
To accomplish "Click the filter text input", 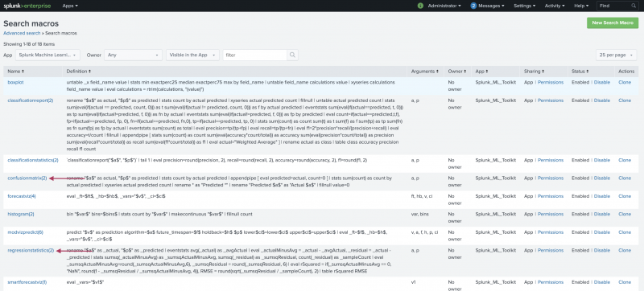I will 254,55.
